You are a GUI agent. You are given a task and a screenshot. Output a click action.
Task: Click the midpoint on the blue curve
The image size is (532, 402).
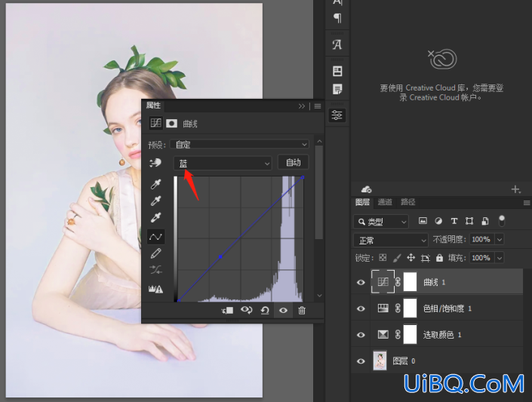pos(220,256)
